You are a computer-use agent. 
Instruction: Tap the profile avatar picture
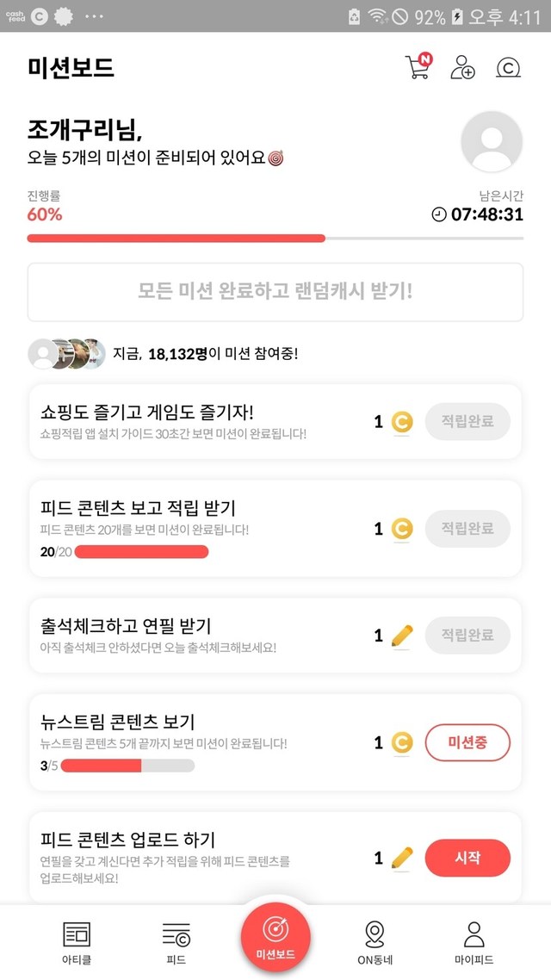(x=492, y=142)
